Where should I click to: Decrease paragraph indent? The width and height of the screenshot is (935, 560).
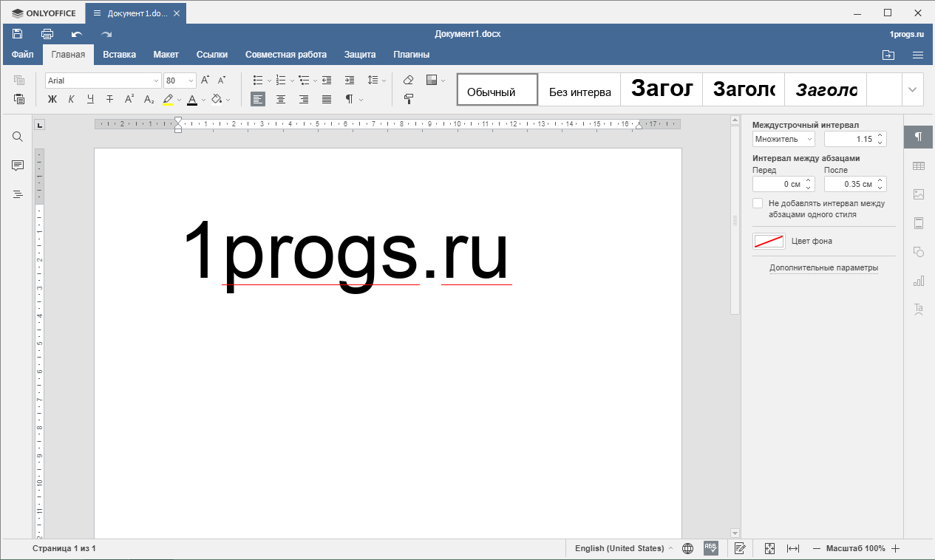pyautogui.click(x=327, y=80)
